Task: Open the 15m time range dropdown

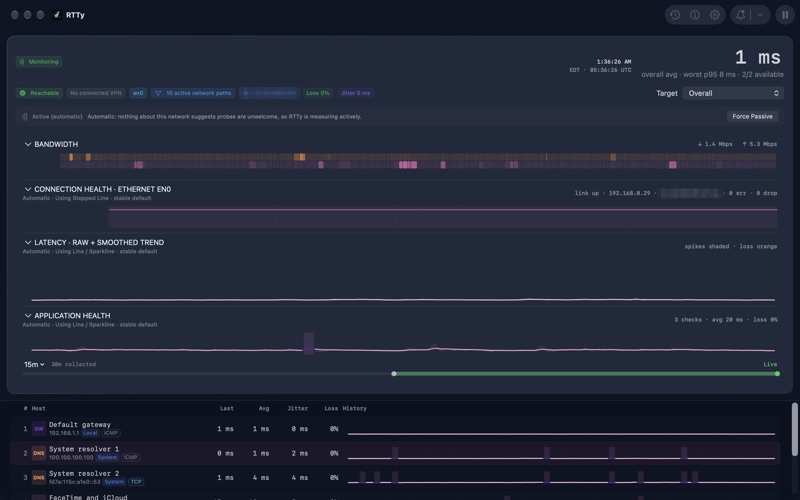Action: 34,364
